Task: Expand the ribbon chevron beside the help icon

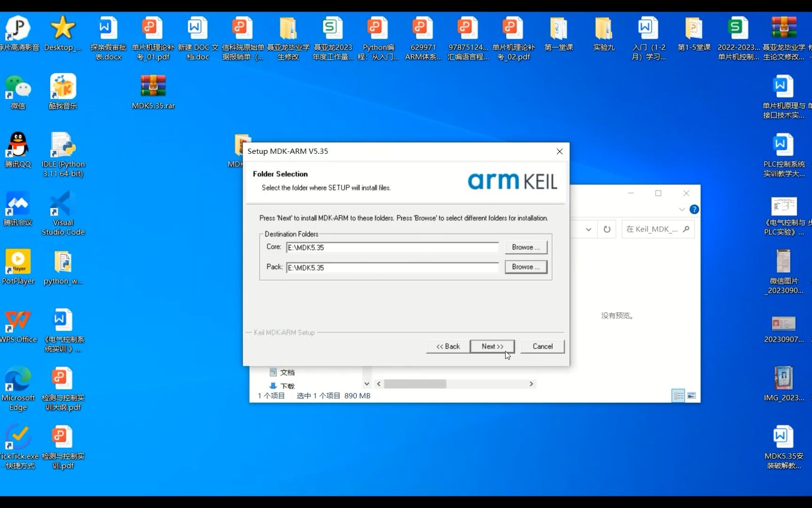Action: [682, 209]
